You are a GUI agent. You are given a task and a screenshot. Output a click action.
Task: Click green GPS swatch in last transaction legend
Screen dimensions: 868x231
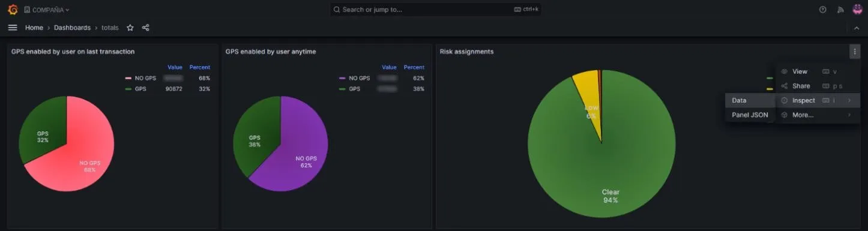click(x=128, y=89)
